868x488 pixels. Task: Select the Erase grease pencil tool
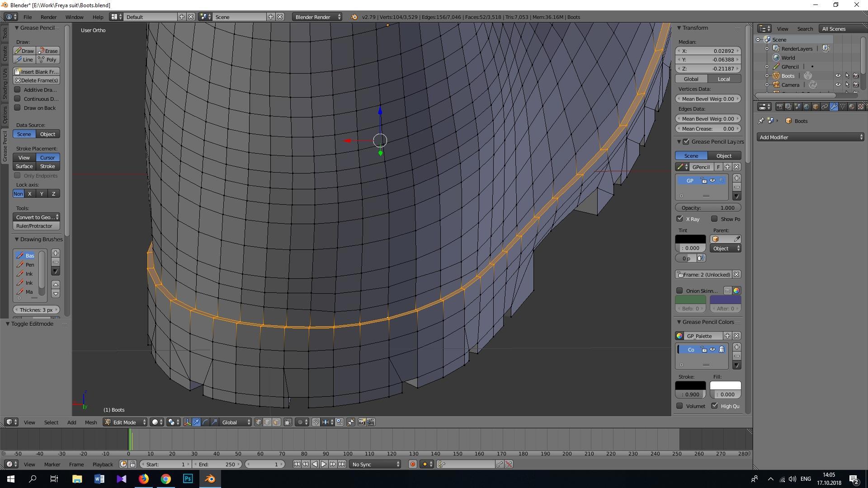(x=48, y=51)
